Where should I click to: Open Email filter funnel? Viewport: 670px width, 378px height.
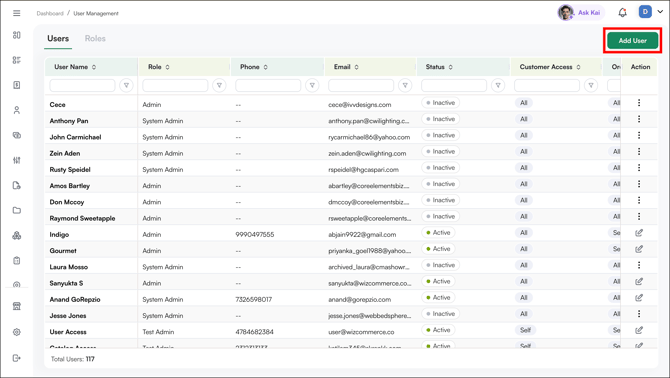pyautogui.click(x=405, y=85)
